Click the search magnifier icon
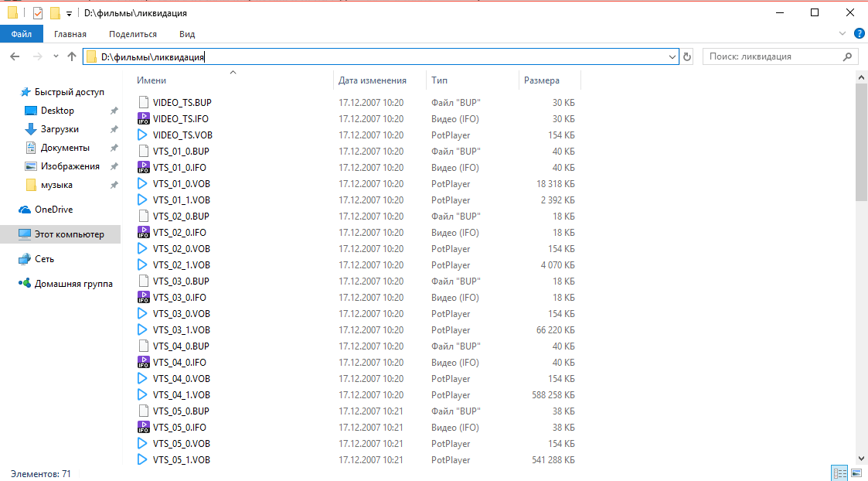This screenshot has width=868, height=481. click(x=847, y=56)
